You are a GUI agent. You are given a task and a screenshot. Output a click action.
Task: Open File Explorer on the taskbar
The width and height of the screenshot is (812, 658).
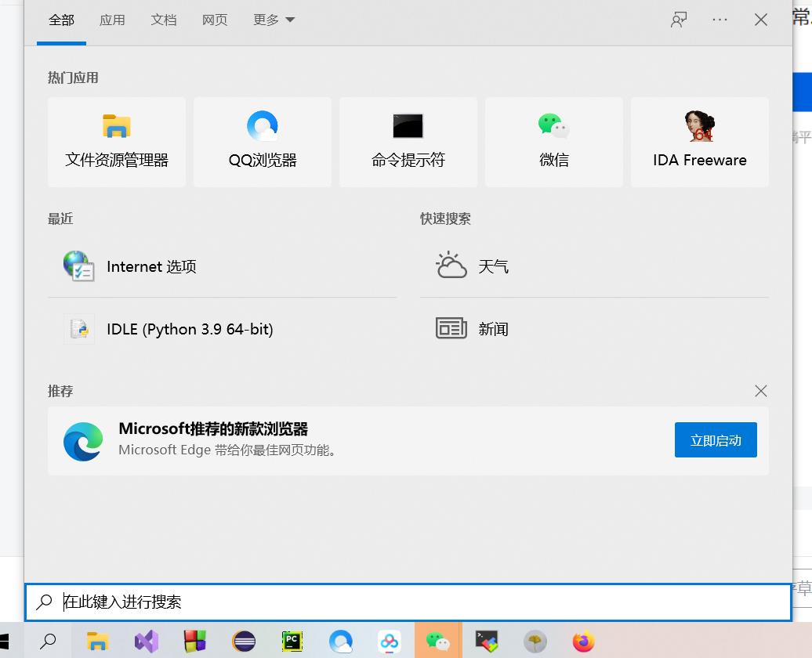click(97, 642)
